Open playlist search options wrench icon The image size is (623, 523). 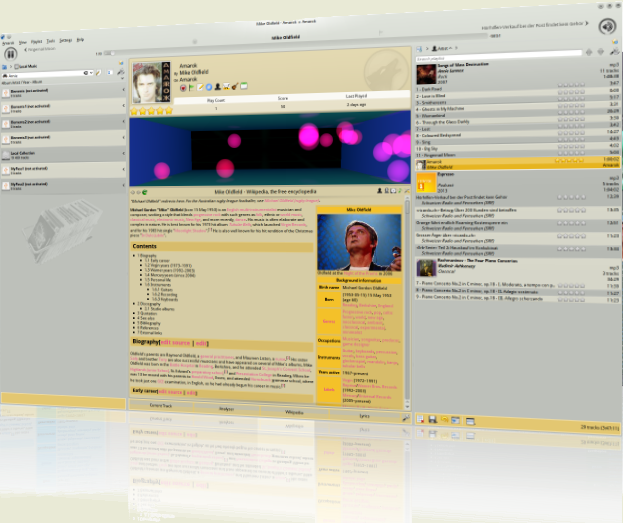[x=614, y=52]
